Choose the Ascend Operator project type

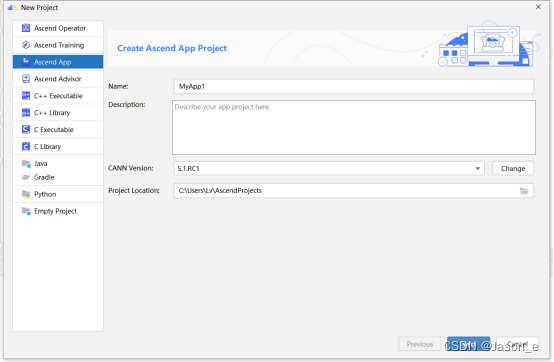pos(58,28)
